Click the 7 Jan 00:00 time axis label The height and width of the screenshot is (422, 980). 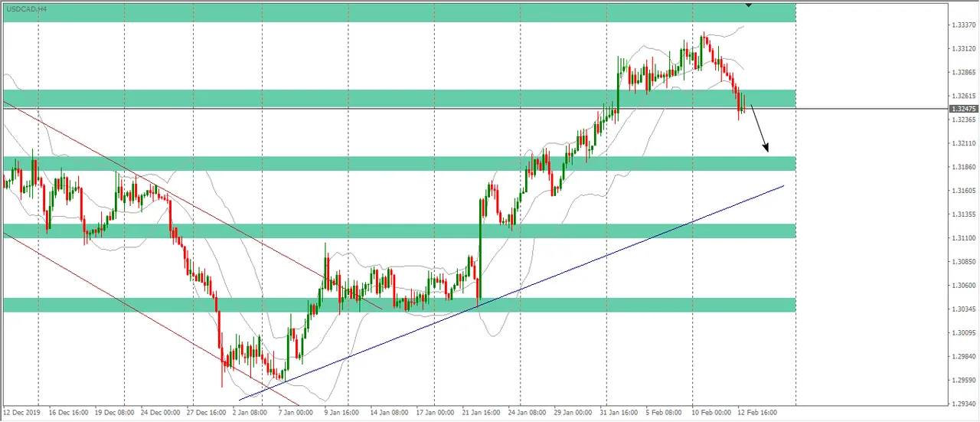(x=296, y=411)
